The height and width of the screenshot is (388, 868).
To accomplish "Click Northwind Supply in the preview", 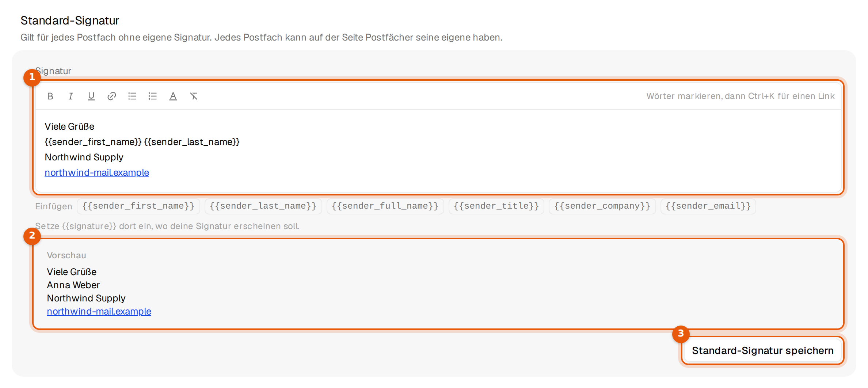I will click(86, 298).
